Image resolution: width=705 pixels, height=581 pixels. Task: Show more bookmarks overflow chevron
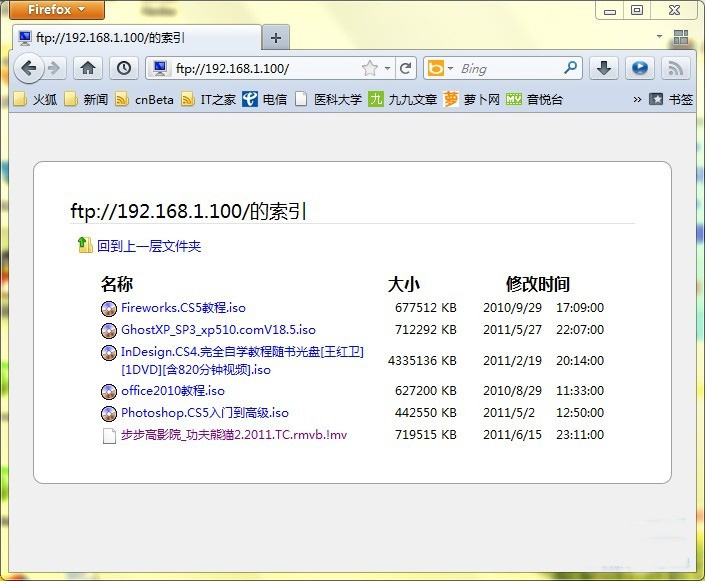(637, 99)
